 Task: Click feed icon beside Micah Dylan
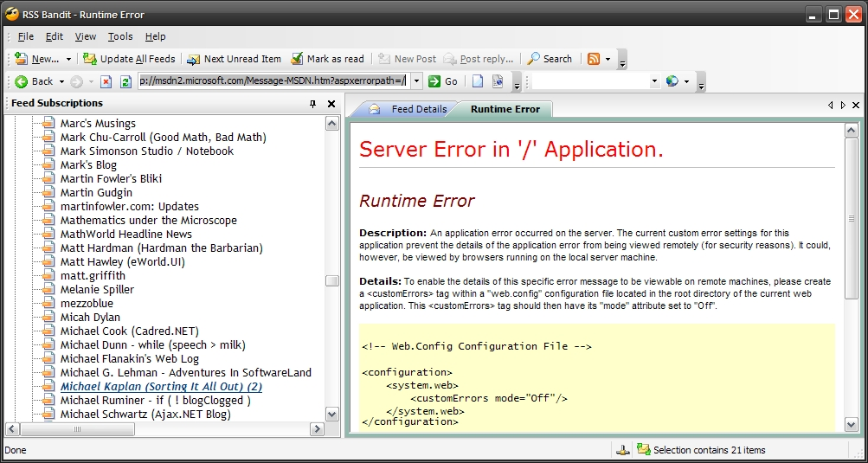tap(50, 318)
